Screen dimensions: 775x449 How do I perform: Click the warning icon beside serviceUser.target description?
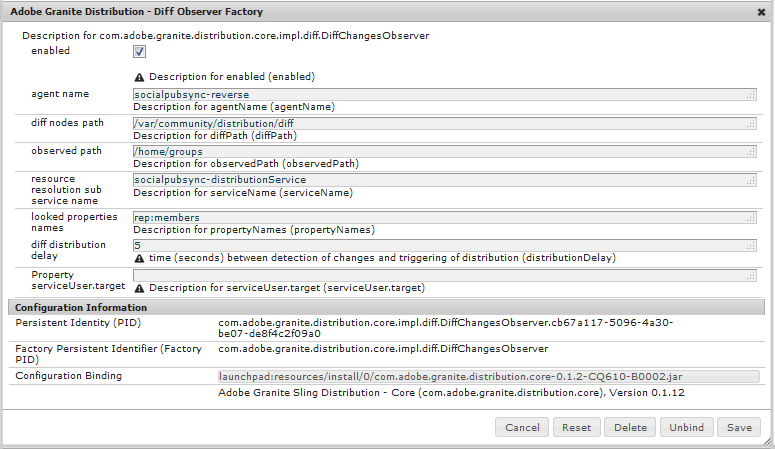[x=139, y=288]
